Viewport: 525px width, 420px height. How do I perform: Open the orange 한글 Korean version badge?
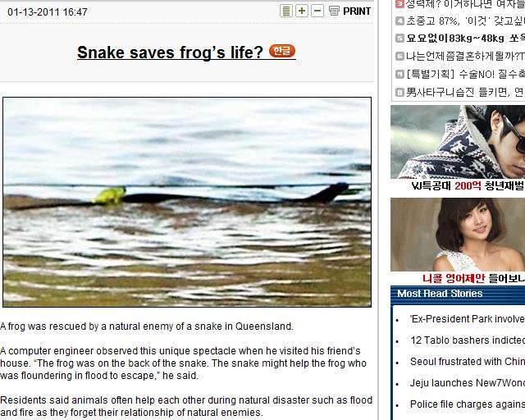click(x=282, y=51)
